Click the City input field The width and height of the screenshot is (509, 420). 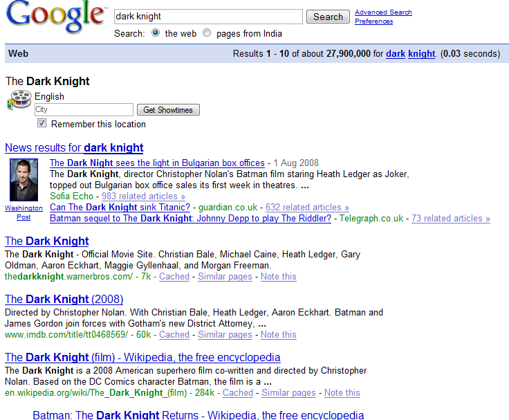point(84,109)
